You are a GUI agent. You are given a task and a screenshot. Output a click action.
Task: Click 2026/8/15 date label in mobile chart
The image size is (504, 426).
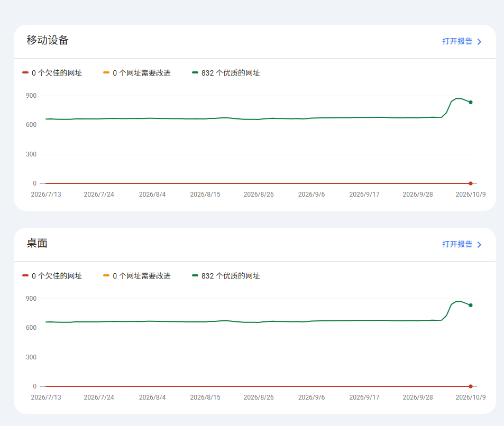(205, 195)
